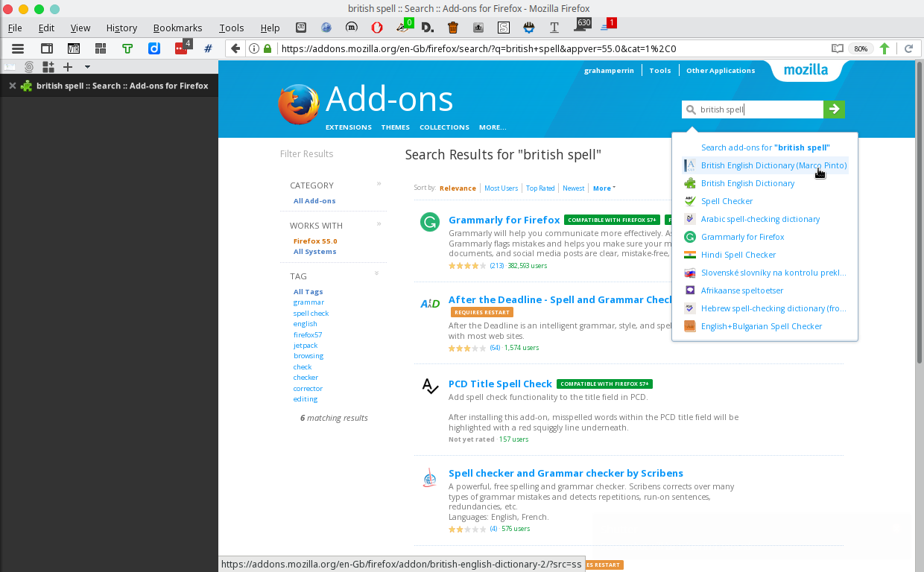924x572 pixels.
Task: Open the Tools menu in menu bar
Action: [x=232, y=28]
